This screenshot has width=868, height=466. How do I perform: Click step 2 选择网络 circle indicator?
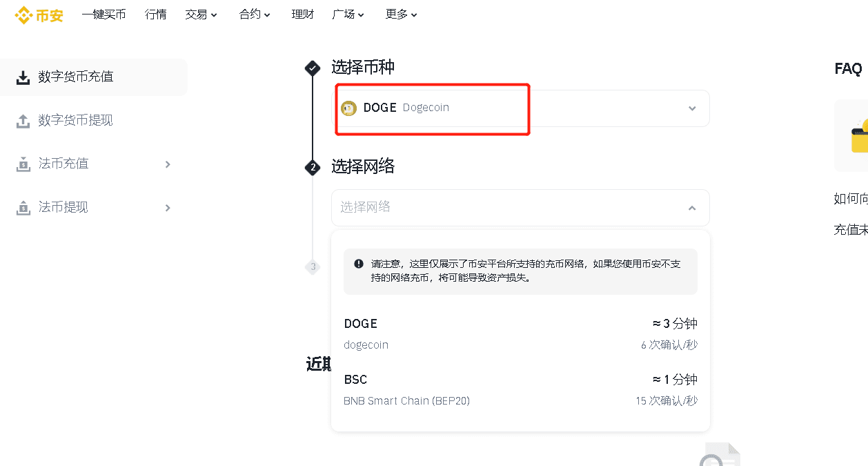[313, 168]
